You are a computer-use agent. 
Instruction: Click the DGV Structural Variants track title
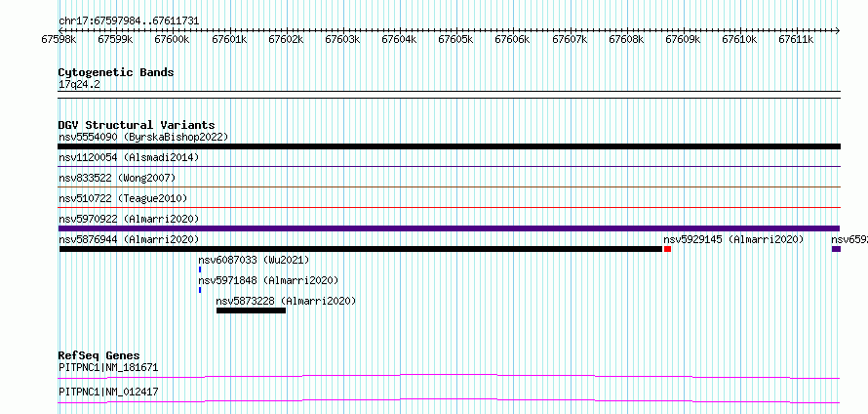pyautogui.click(x=137, y=125)
